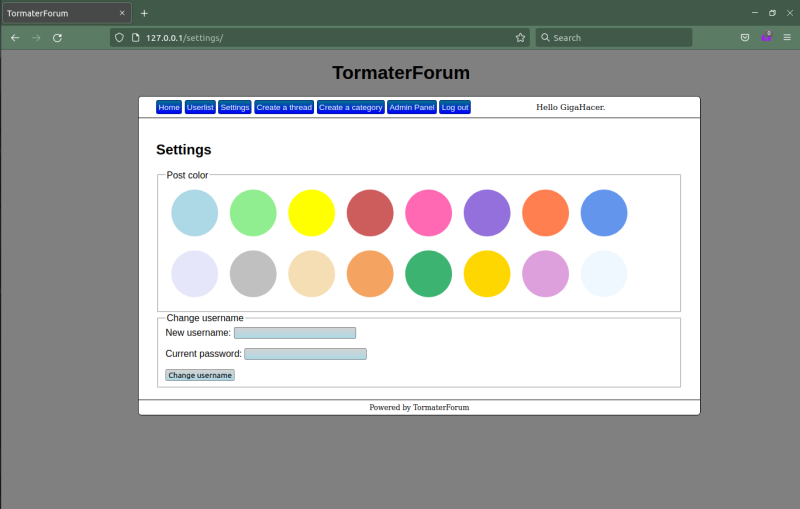Click the 'Change username' fieldset legend
The image size is (800, 509).
tap(205, 318)
